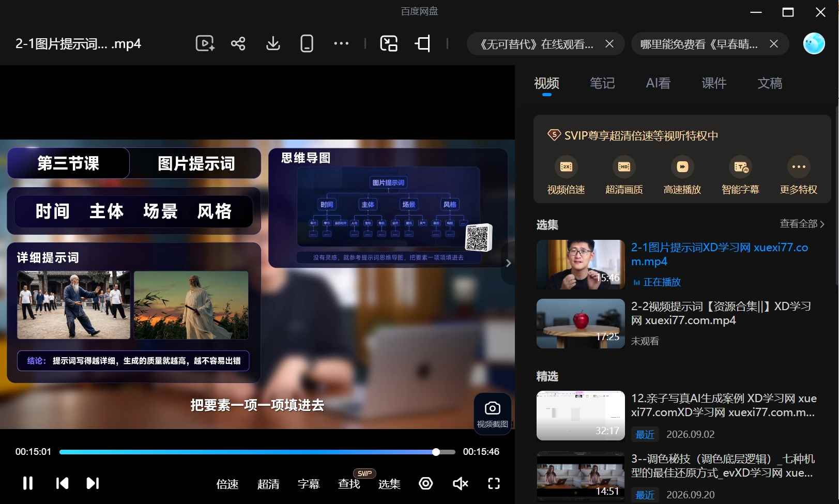The image size is (839, 504).
Task: Switch to the 文稿 tab
Action: pos(770,83)
